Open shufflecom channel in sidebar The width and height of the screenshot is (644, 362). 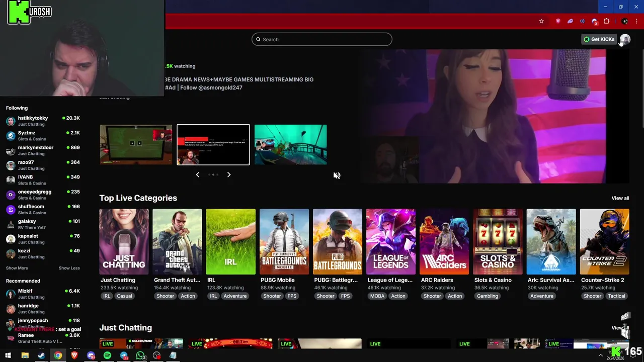click(x=43, y=209)
